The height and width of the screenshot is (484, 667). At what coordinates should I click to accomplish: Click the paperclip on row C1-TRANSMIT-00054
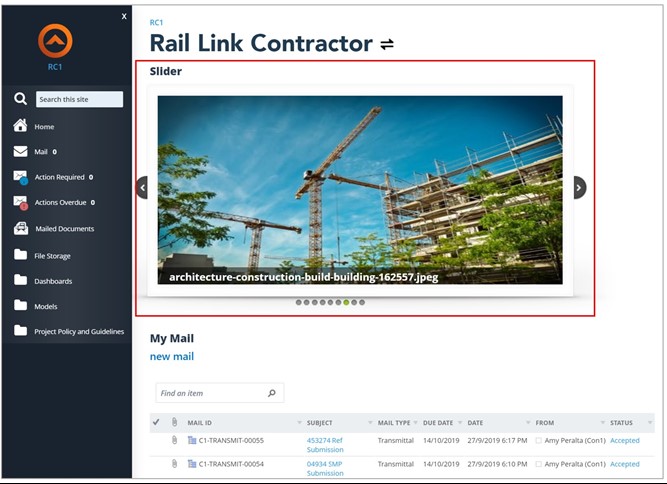[x=174, y=464]
